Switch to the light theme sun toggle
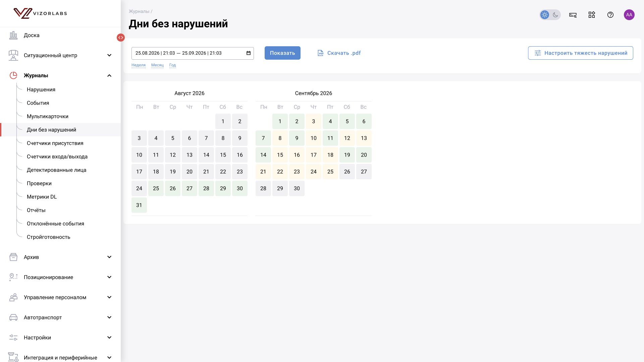 coord(545,15)
